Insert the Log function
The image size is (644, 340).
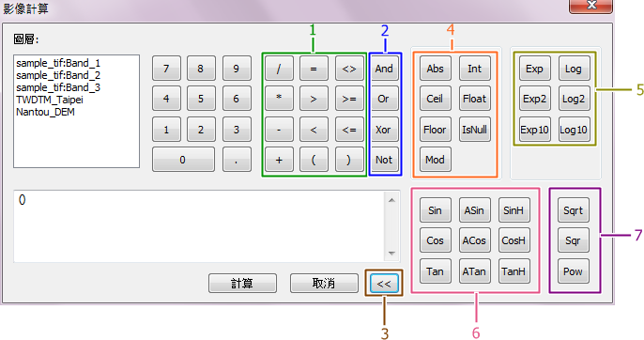[x=574, y=69]
